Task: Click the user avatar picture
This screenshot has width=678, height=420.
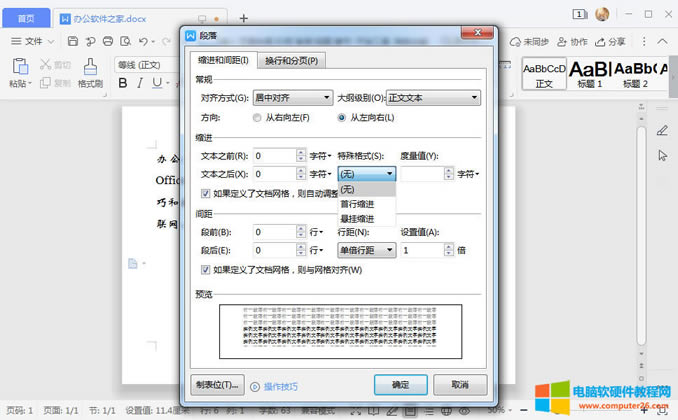Action: [x=602, y=14]
